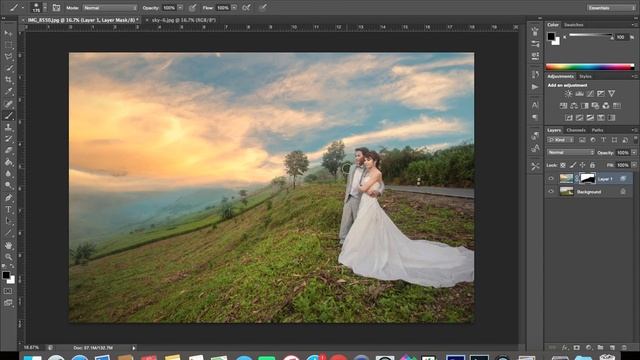Click the zoom percentage field in status bar

(x=31, y=348)
